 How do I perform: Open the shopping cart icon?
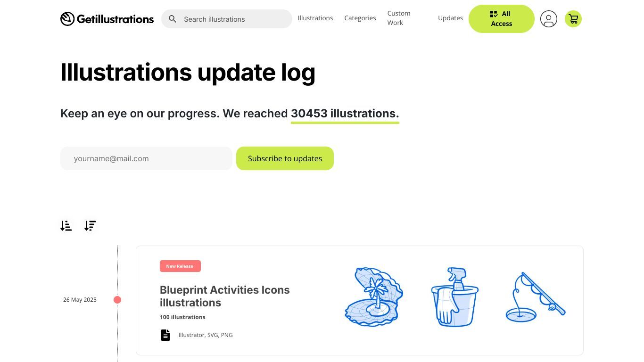573,19
